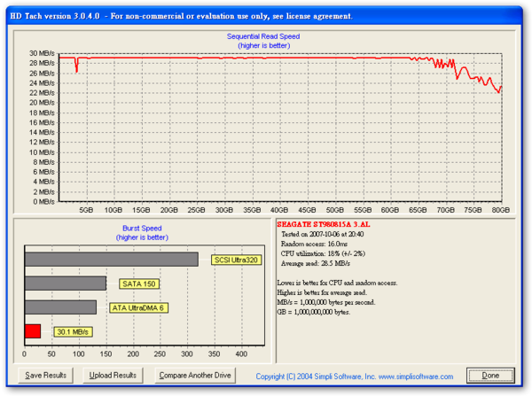Click the MB/s = 1,000,000 bytes note

pyautogui.click(x=326, y=302)
